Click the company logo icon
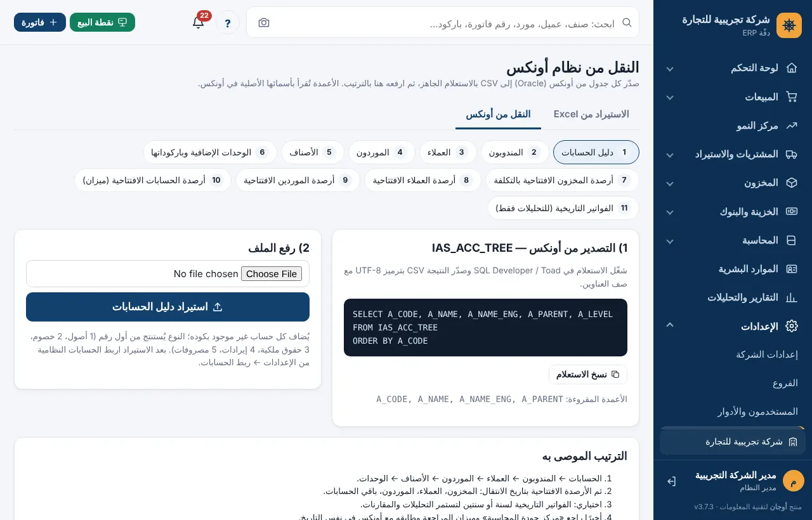812x520 pixels. pyautogui.click(x=789, y=25)
